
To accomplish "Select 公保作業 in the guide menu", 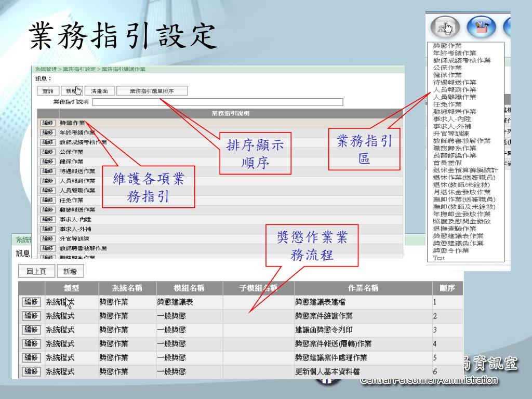I will (x=447, y=68).
